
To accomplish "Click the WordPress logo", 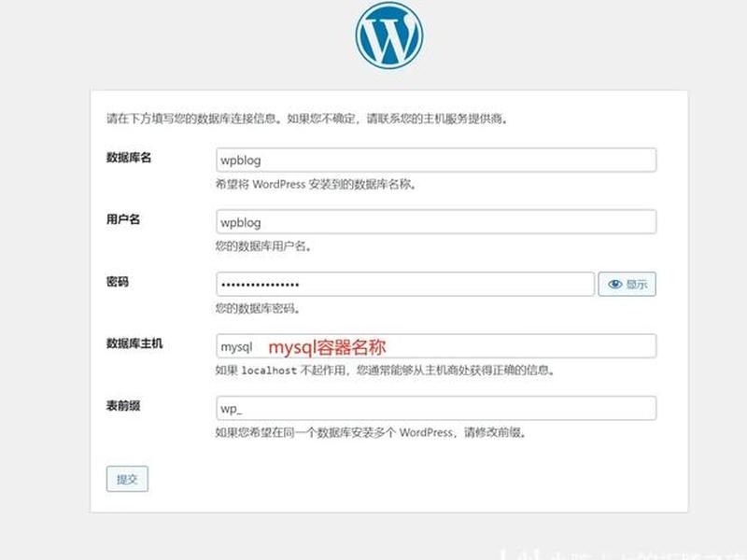I will [389, 35].
